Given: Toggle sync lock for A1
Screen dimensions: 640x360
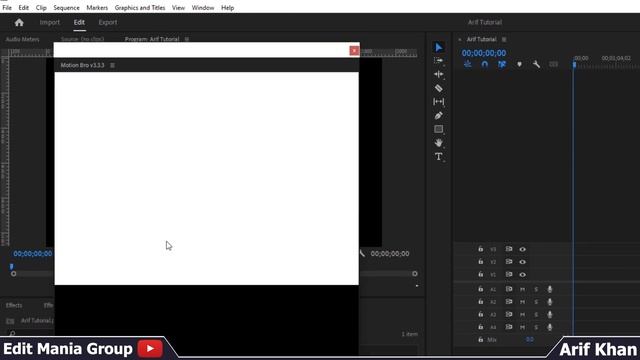Looking at the screenshot, I should pyautogui.click(x=509, y=289).
